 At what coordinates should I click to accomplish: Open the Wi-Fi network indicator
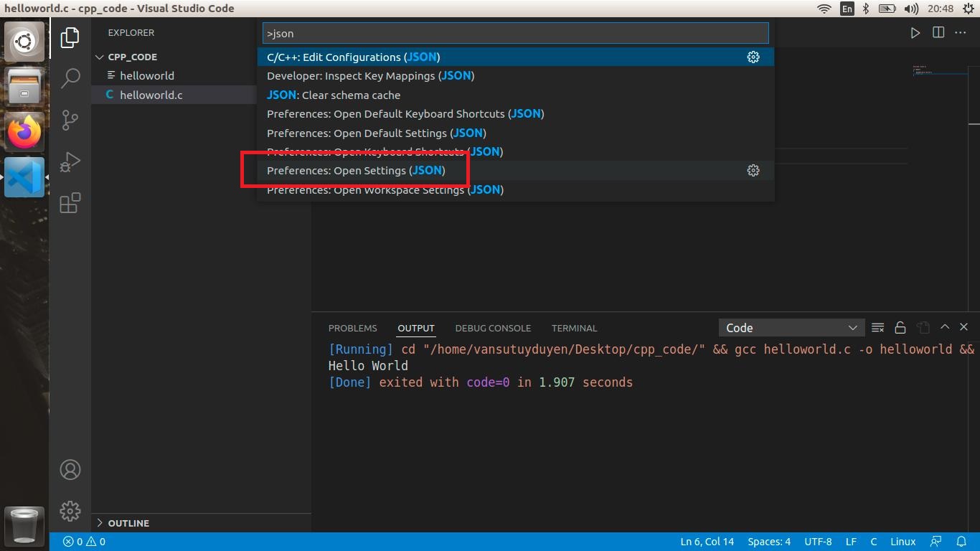824,9
